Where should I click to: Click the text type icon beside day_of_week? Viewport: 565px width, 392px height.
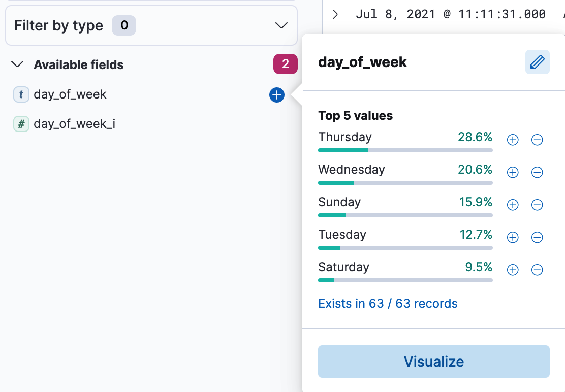click(21, 94)
